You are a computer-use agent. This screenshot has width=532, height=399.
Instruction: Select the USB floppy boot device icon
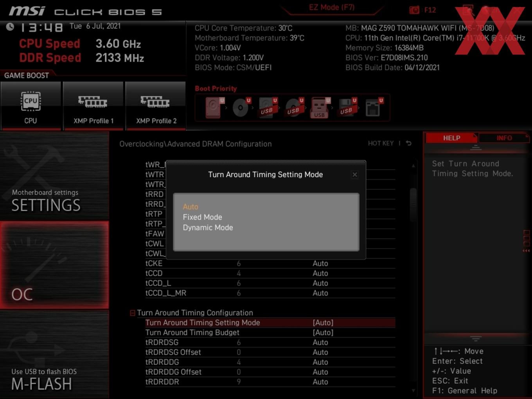coord(347,108)
